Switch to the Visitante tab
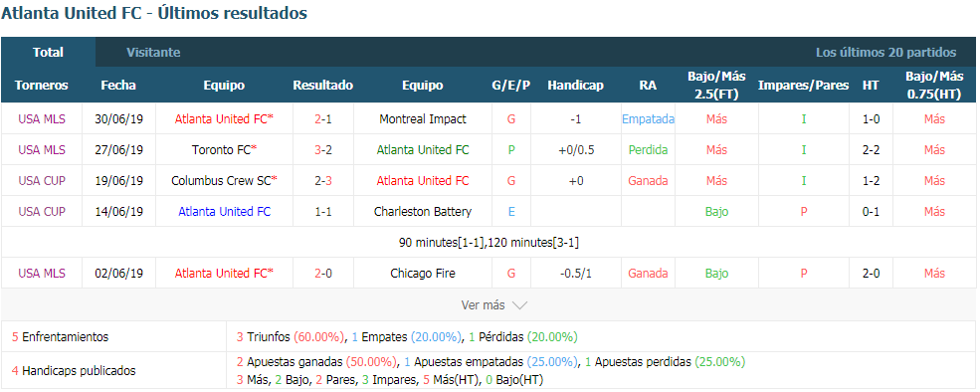 (153, 53)
